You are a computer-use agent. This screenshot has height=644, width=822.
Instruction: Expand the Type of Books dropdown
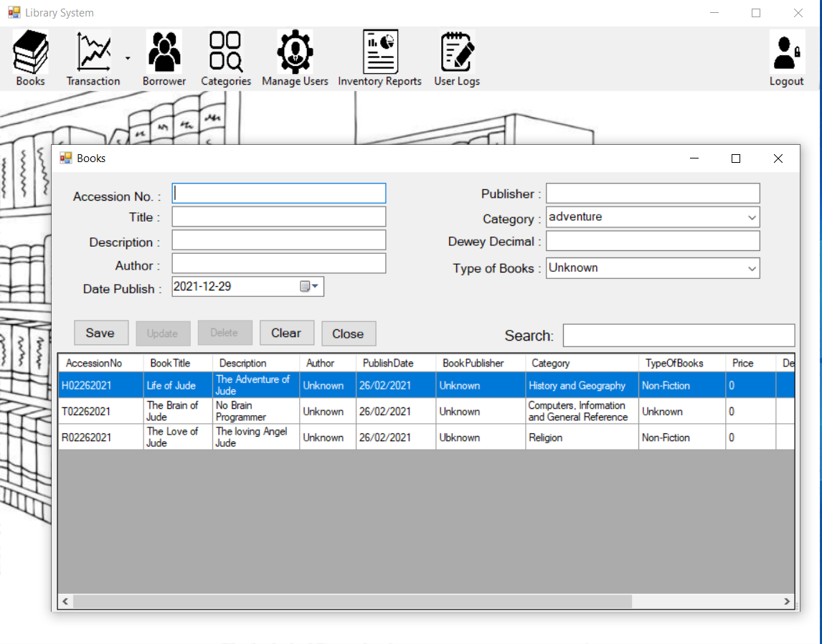pyautogui.click(x=751, y=268)
